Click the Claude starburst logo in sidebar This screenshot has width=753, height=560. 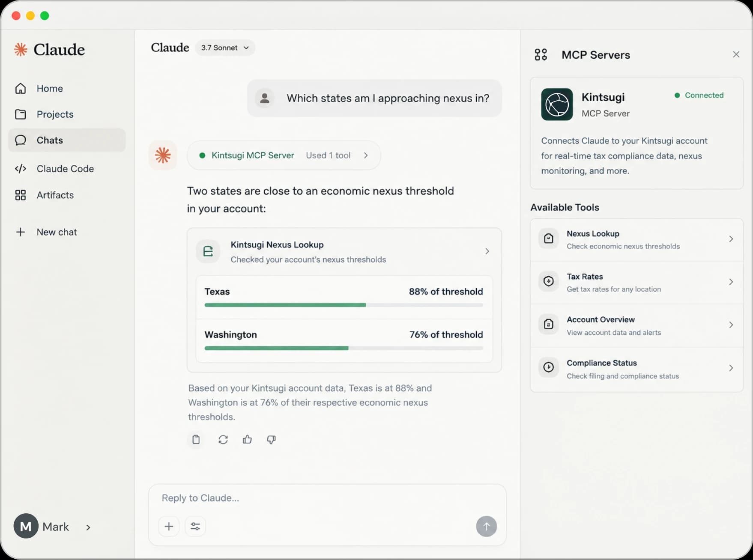pos(21,50)
